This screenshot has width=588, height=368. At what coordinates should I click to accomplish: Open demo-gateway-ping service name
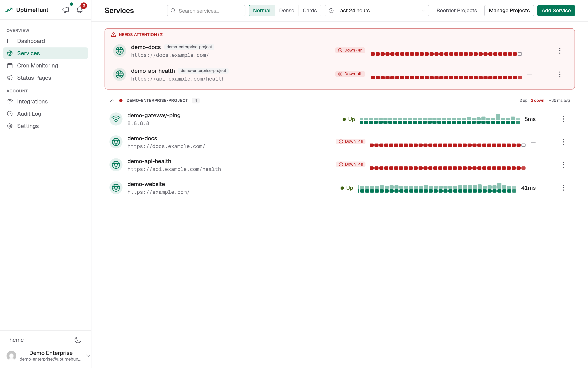154,115
